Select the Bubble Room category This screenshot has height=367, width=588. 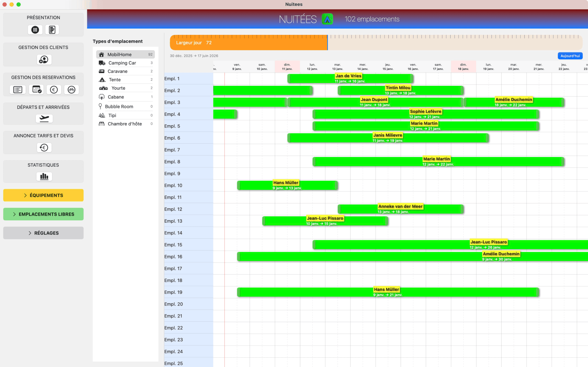119,106
